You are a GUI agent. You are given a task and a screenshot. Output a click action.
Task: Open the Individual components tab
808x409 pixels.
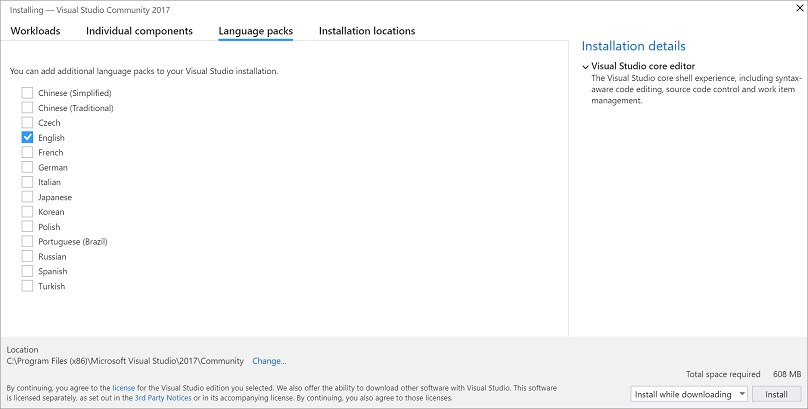[x=139, y=31]
